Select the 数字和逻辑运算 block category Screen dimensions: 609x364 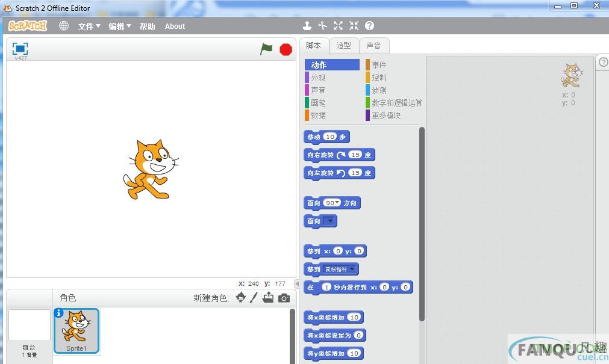point(394,103)
